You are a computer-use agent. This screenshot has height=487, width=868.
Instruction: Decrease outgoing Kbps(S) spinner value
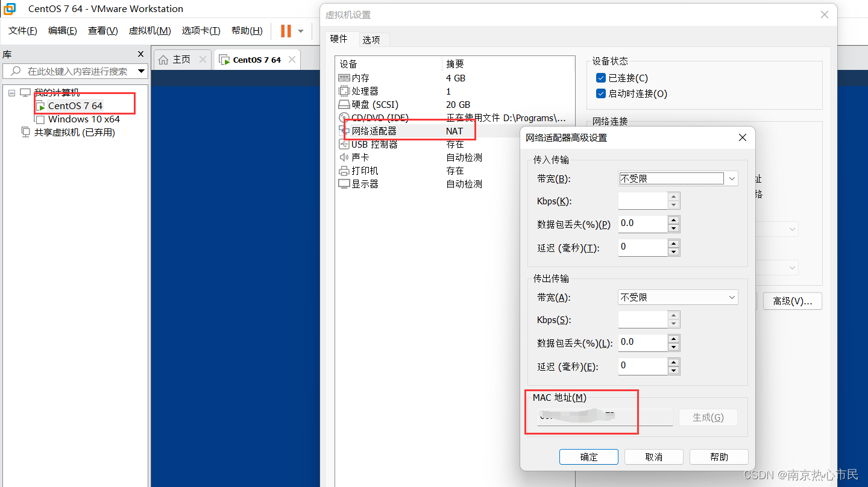(x=674, y=324)
